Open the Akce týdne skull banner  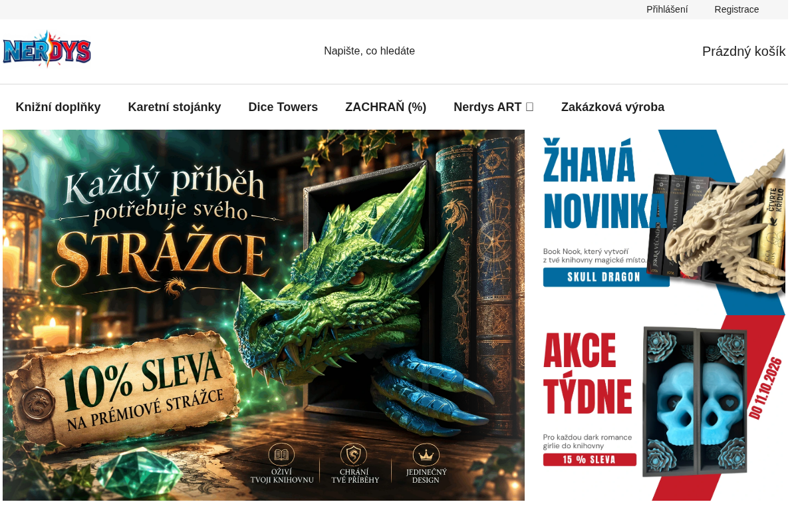664,408
